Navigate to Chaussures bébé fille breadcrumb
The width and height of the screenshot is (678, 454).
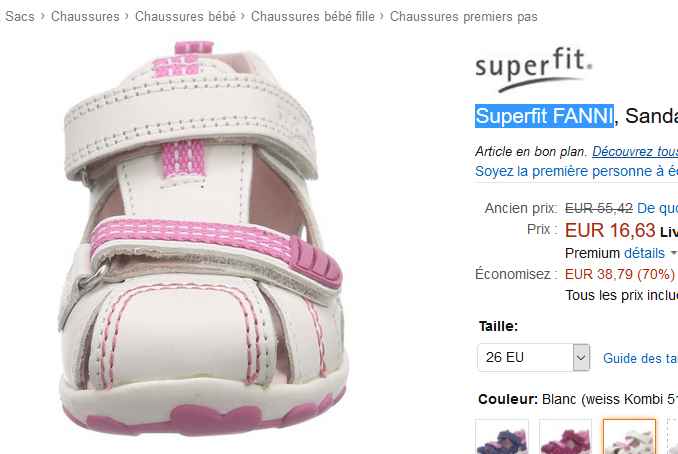pos(313,17)
